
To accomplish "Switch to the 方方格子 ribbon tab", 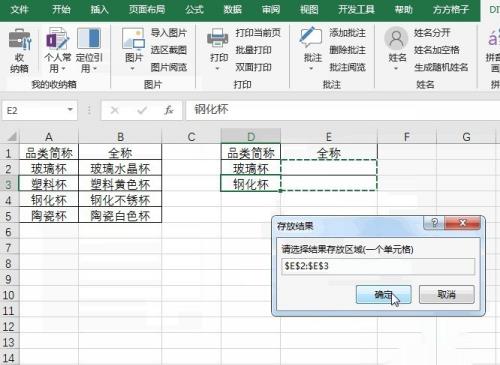I will pyautogui.click(x=451, y=9).
